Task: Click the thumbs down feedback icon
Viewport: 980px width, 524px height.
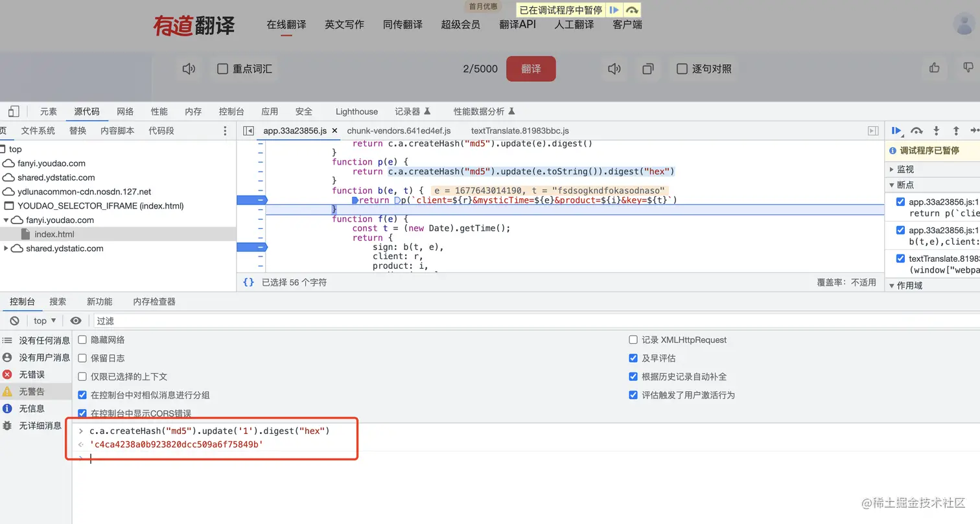Action: click(968, 67)
